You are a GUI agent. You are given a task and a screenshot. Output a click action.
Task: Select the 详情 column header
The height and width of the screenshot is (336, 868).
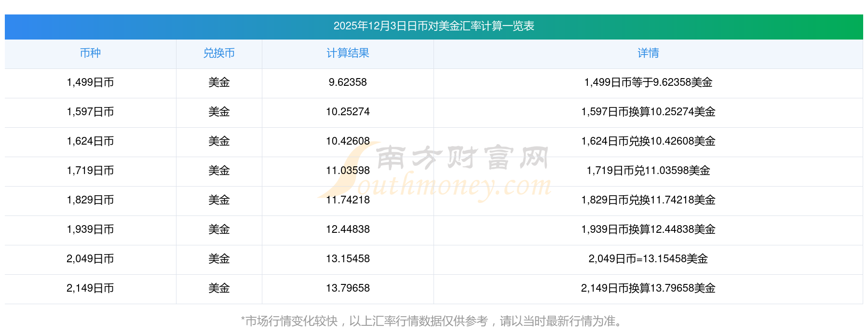click(648, 53)
